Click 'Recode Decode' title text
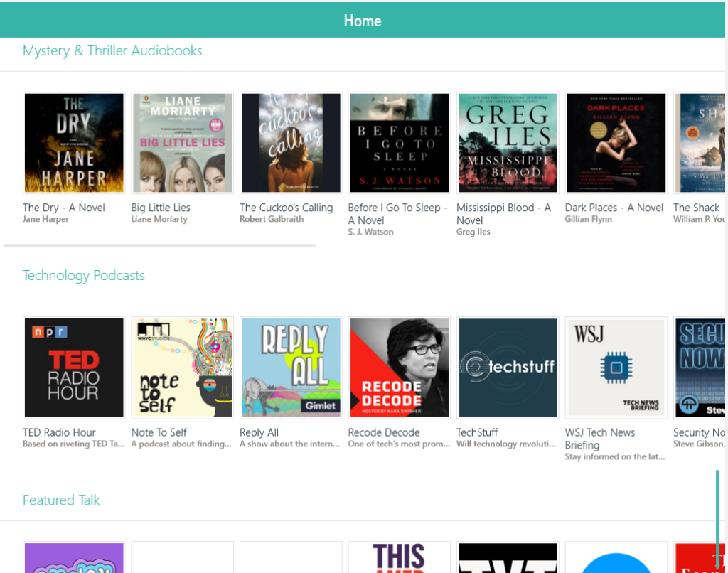This screenshot has height=573, width=728. (x=384, y=432)
